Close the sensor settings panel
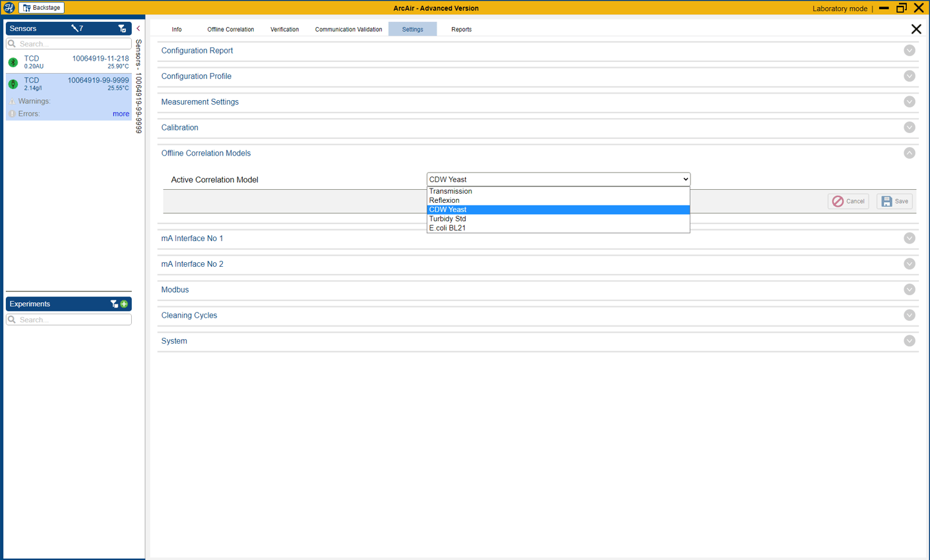The width and height of the screenshot is (930, 560). coord(916,29)
